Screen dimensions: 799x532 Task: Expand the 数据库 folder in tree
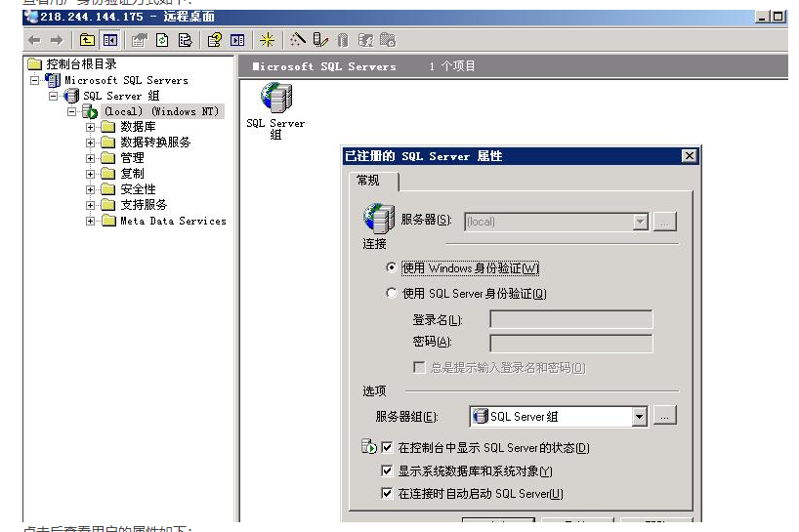(91, 127)
